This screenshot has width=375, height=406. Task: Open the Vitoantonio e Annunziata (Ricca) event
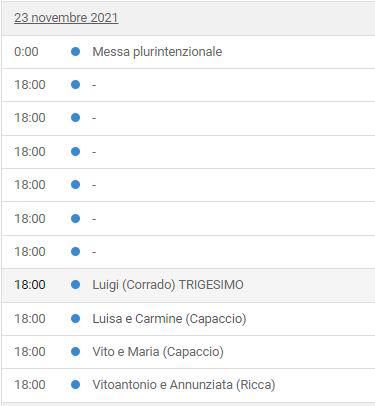(184, 385)
